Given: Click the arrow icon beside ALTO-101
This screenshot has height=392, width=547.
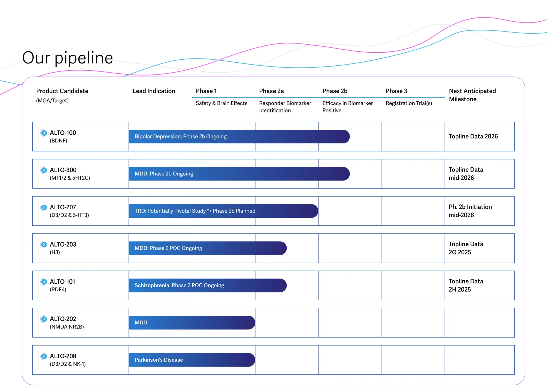Looking at the screenshot, I should click(x=44, y=282).
